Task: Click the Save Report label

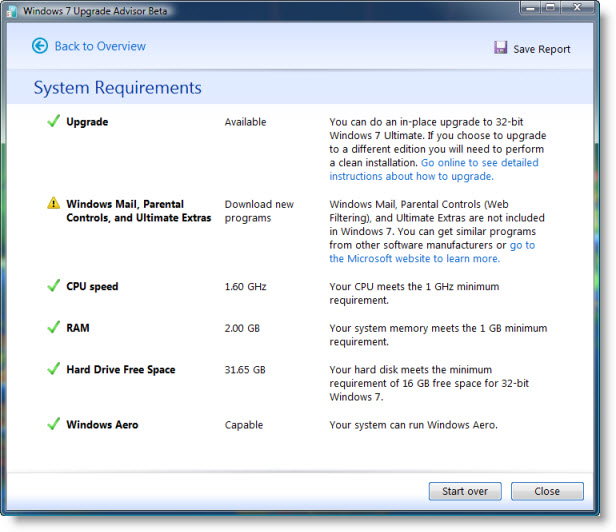Action: click(x=541, y=49)
